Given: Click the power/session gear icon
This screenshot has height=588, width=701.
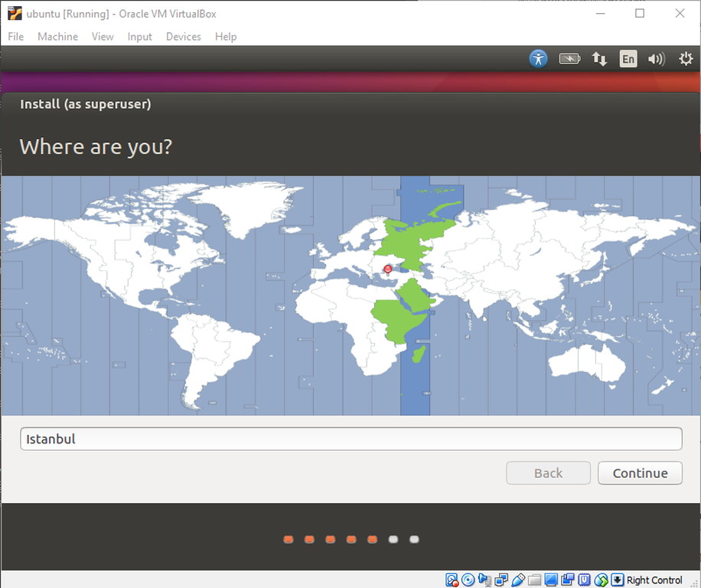Looking at the screenshot, I should [x=685, y=59].
